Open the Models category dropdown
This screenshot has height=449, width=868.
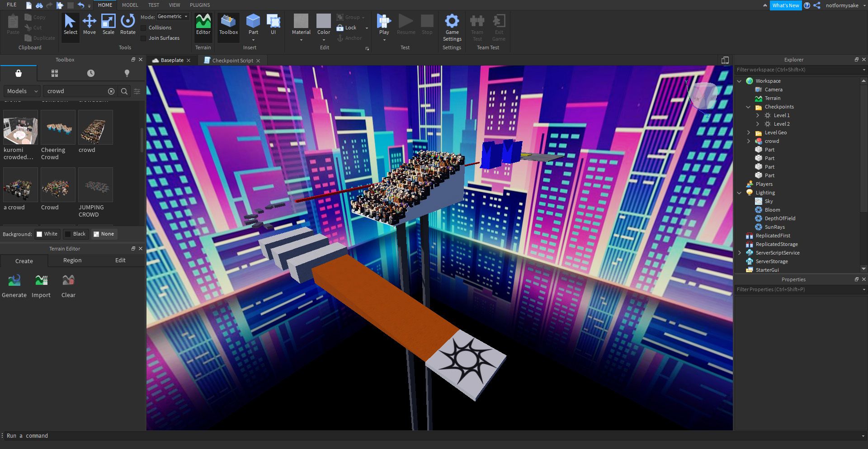click(22, 91)
